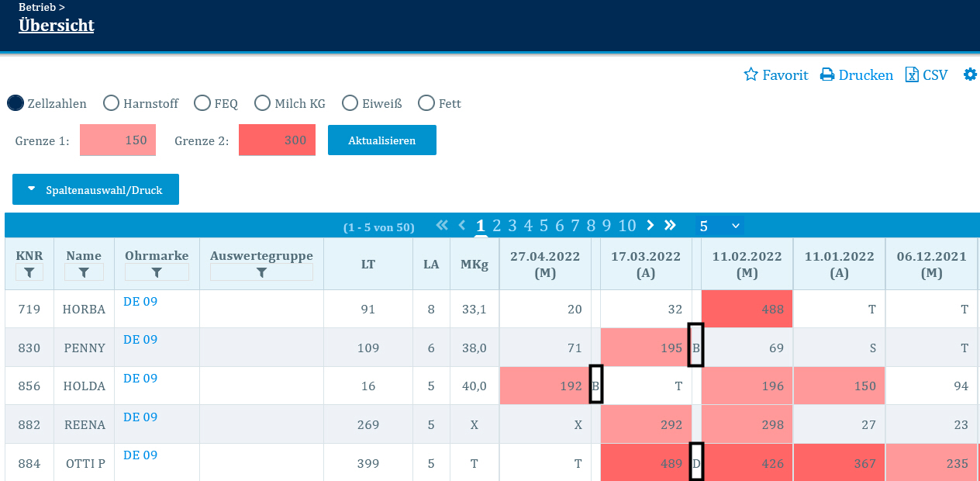980x481 pixels.
Task: Open the DE 09 link for HORBA
Action: tap(140, 302)
